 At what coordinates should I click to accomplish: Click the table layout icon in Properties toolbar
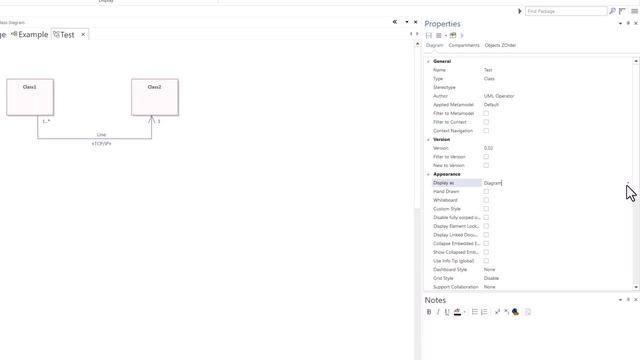click(x=453, y=36)
